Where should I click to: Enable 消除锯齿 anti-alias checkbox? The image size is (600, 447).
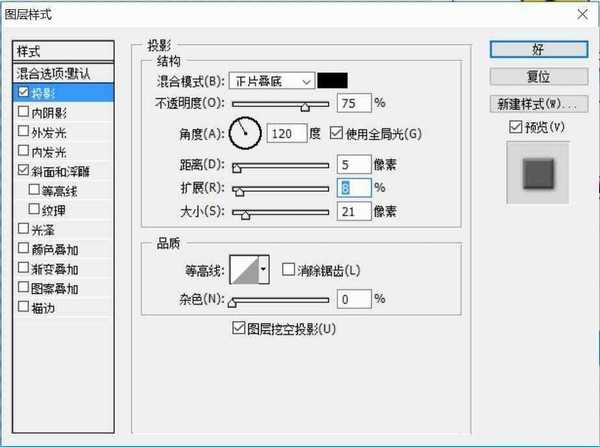(288, 270)
